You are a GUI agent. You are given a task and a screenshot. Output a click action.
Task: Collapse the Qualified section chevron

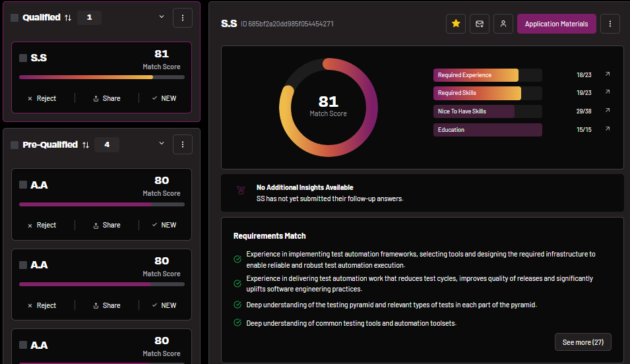162,17
